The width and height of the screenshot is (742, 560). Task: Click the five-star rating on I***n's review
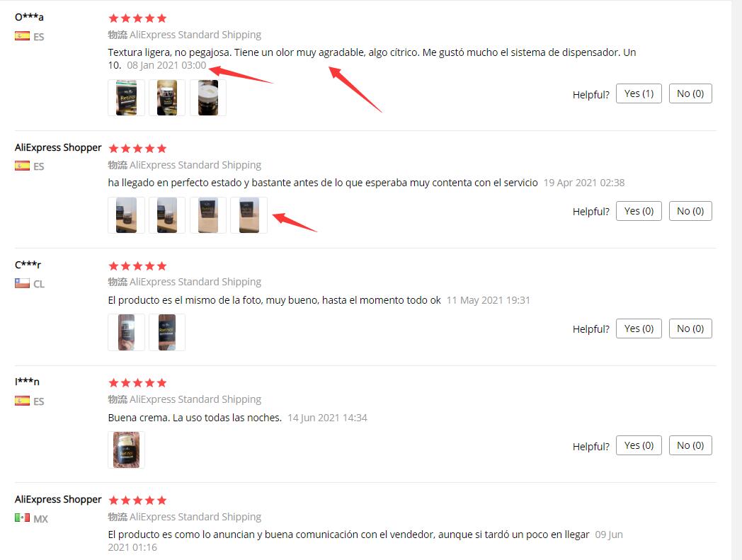tap(137, 383)
